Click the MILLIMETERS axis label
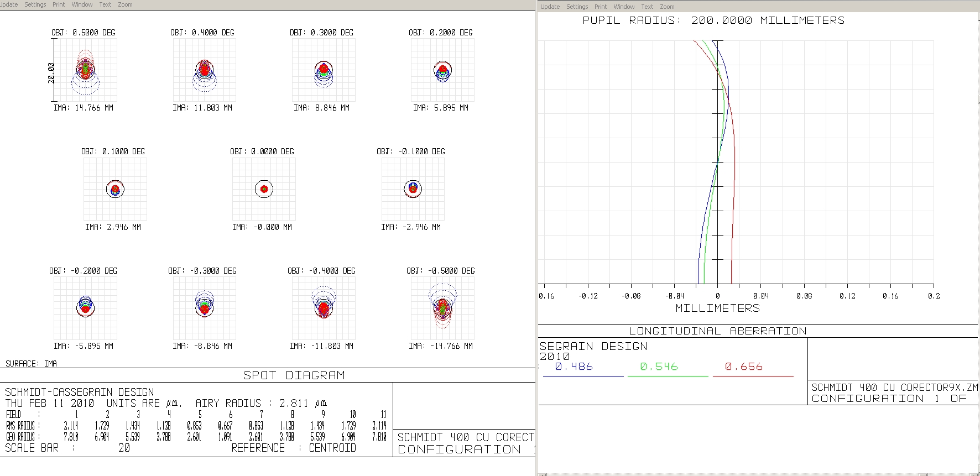Image resolution: width=980 pixels, height=476 pixels. [718, 308]
